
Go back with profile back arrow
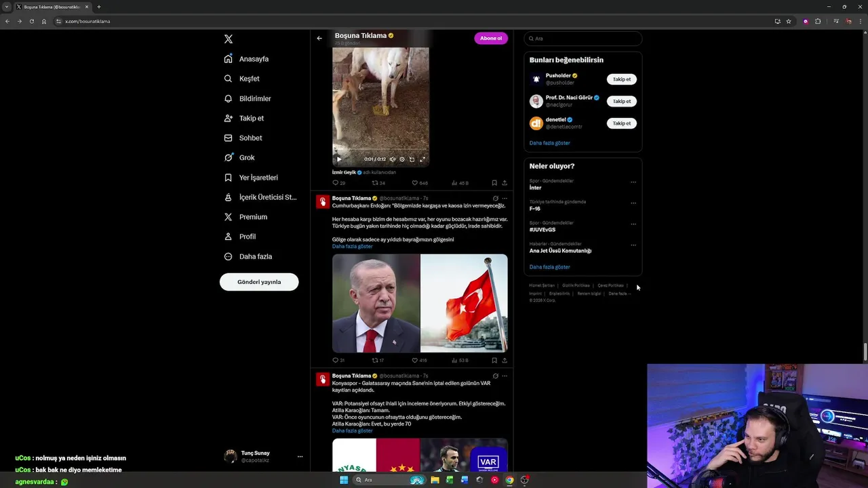(x=319, y=38)
